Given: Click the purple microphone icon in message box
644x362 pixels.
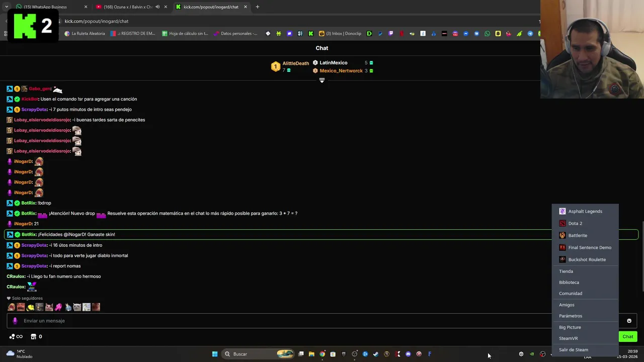Looking at the screenshot, I should click(x=15, y=321).
